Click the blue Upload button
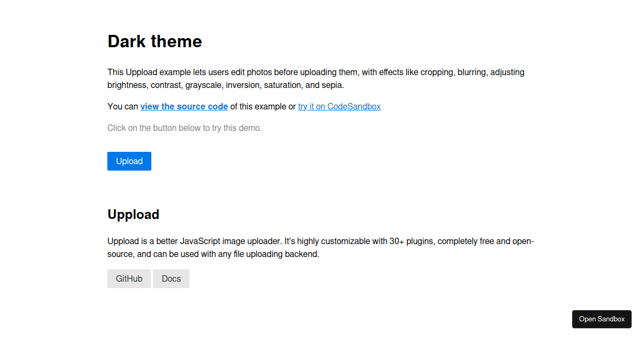This screenshot has height=338, width=644. (x=129, y=161)
